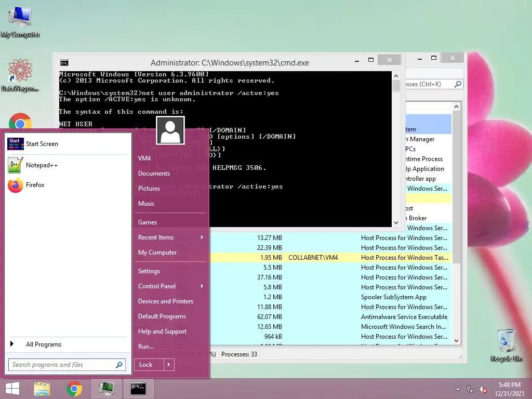Viewport: 532px width, 399px height.
Task: Select the 37.16 MB process row
Action: (x=331, y=277)
